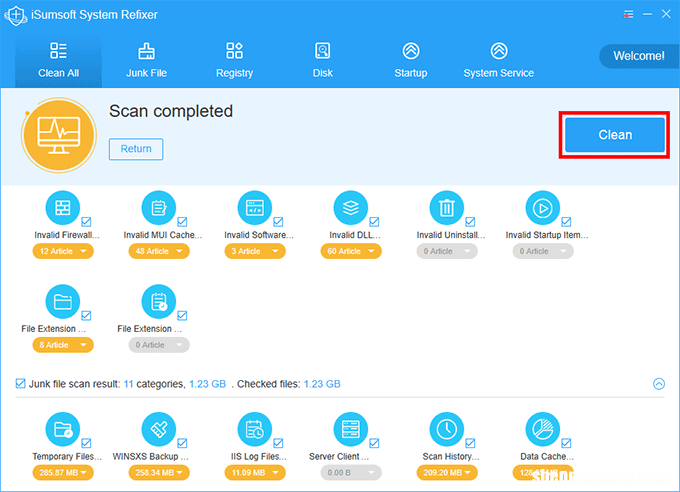Uncheck the Invalid MUI Cache checkbox

[182, 222]
